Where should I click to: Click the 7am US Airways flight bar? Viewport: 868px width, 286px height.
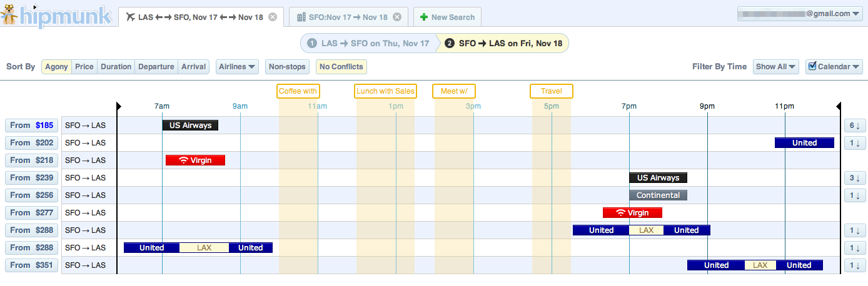tap(191, 126)
